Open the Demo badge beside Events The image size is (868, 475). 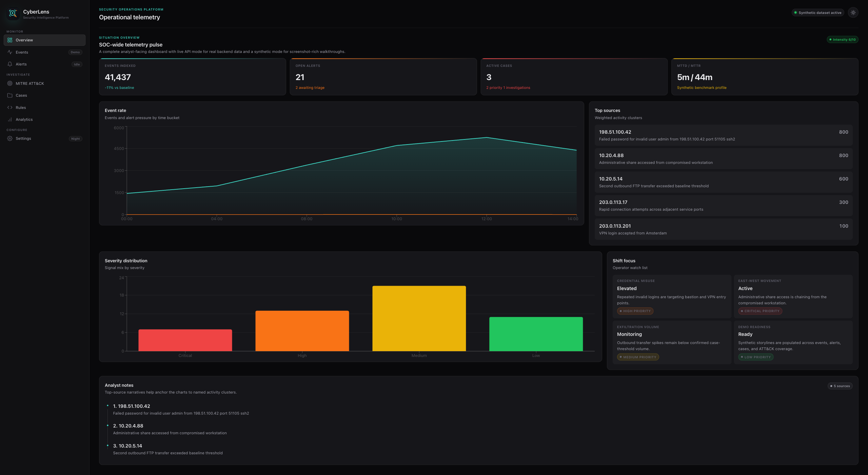[x=76, y=52]
